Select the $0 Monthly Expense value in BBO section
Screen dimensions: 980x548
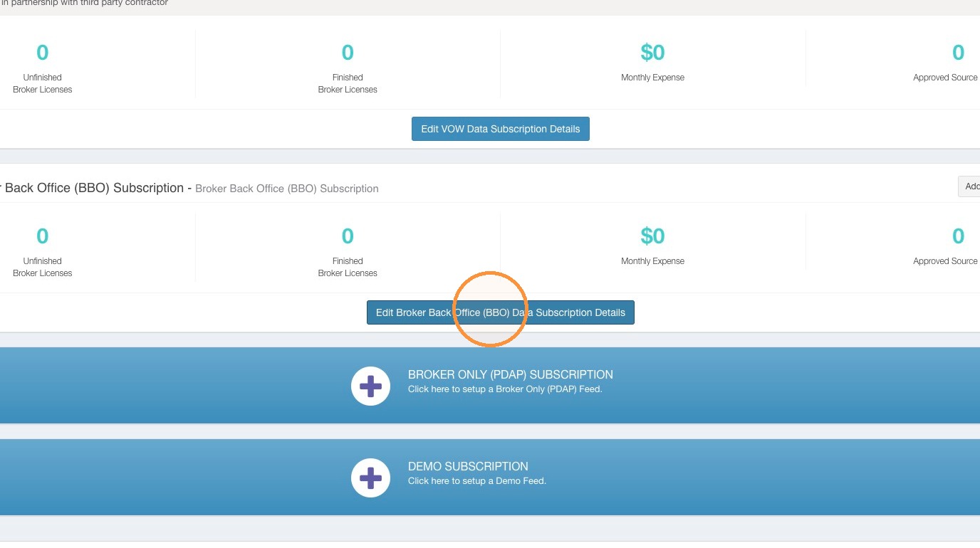coord(652,236)
